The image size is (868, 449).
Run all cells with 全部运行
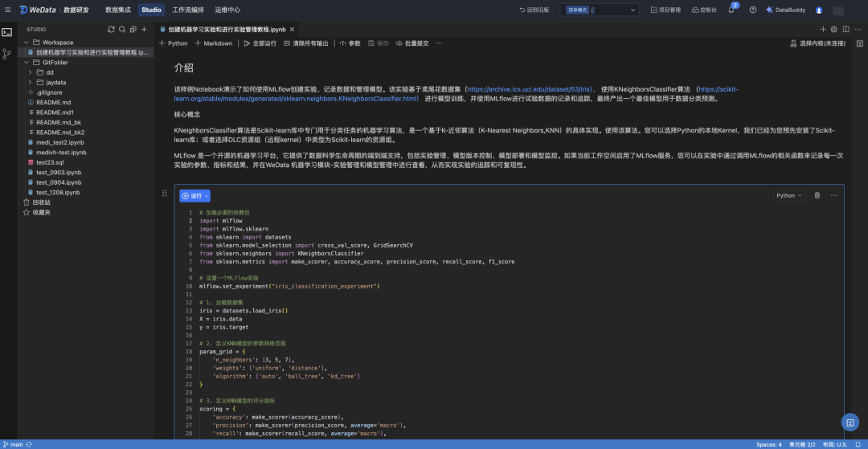(x=260, y=43)
